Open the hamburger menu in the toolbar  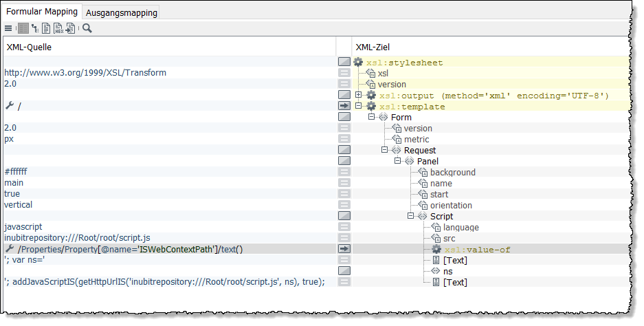pos(8,29)
